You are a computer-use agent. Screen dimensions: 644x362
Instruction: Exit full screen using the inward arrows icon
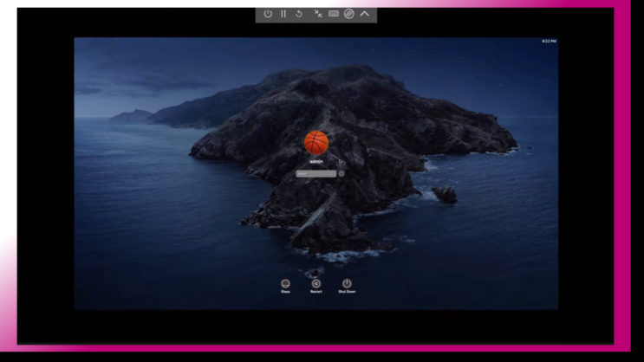(318, 14)
